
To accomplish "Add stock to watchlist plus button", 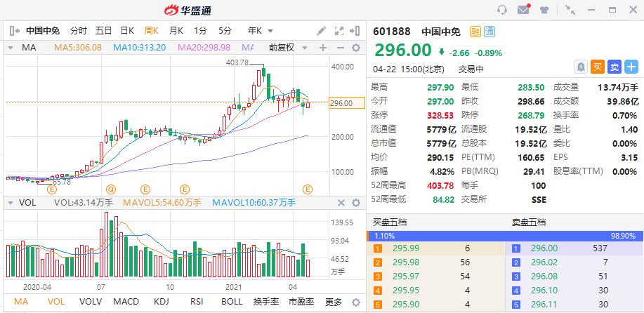I will [631, 67].
